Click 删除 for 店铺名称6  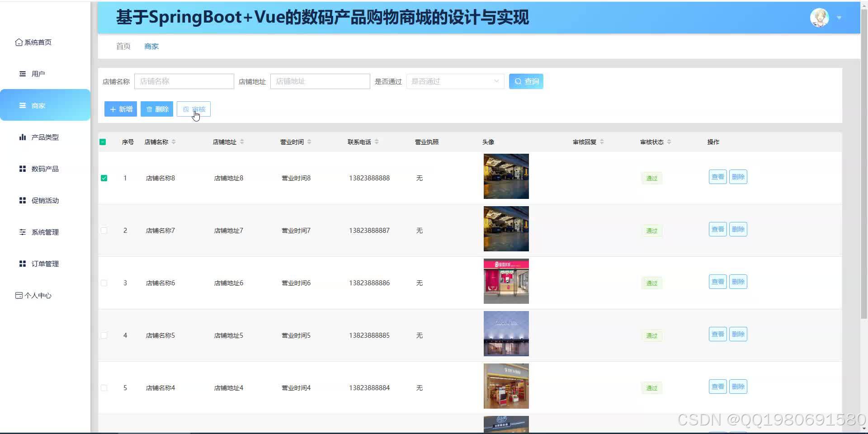click(738, 282)
